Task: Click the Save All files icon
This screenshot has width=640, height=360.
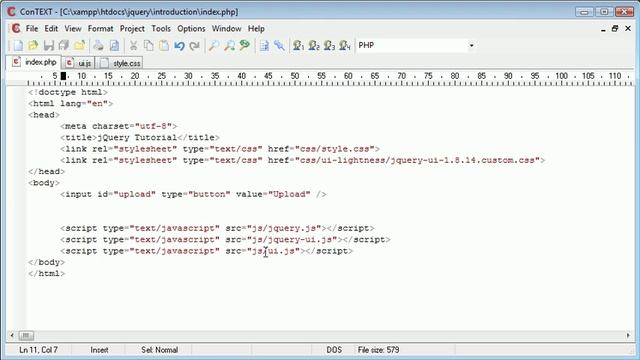Action: coord(64,45)
